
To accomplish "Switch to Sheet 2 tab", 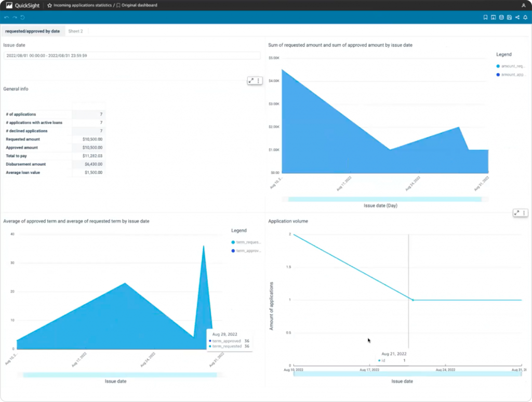I will [76, 31].
